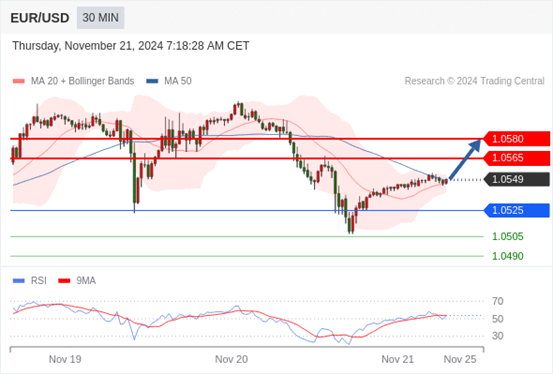Viewport: 553px width, 375px height.
Task: Click the 30 MIN timeframe button
Action: point(101,18)
